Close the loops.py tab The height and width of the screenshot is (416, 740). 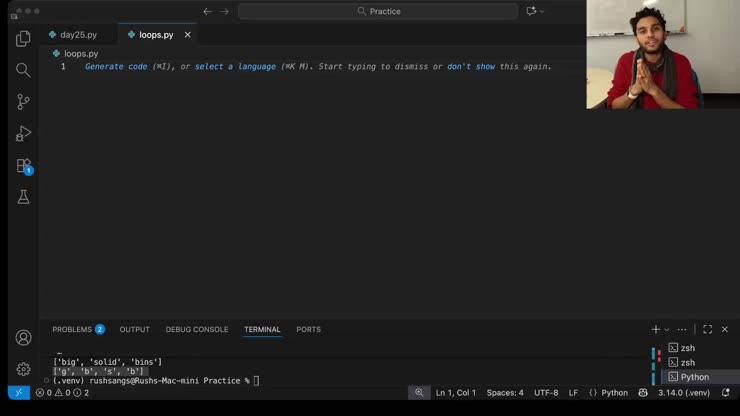coord(187,35)
